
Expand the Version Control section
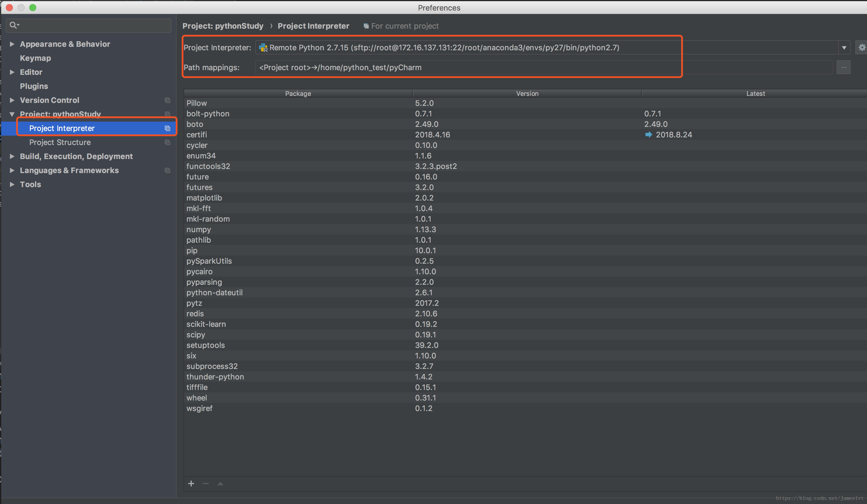point(12,100)
